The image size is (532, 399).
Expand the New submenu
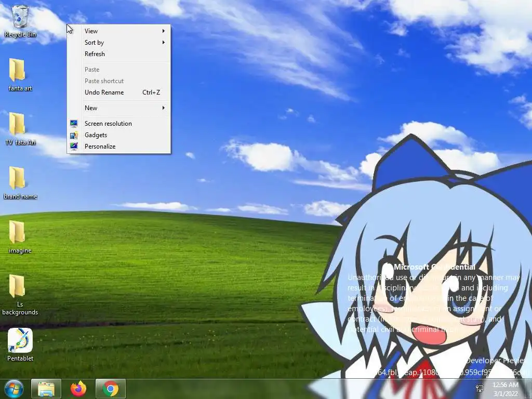tap(119, 108)
